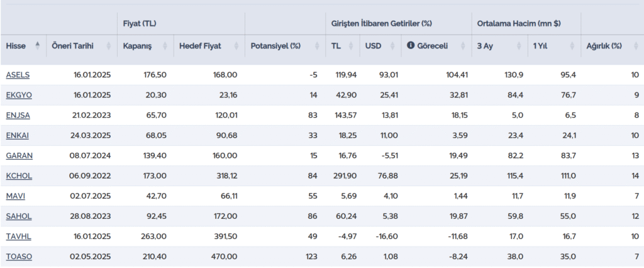The height and width of the screenshot is (268, 644).
Task: Open the GARAN stock link
Action: pyautogui.click(x=19, y=156)
